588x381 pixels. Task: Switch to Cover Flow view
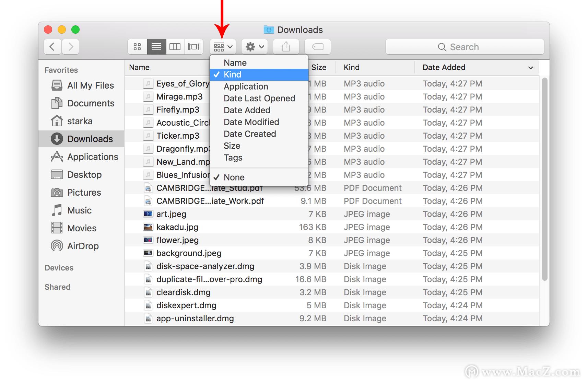[x=194, y=47]
